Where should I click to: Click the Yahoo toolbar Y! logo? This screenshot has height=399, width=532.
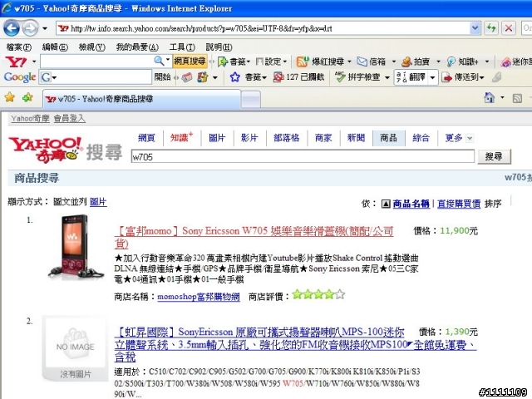pos(16,62)
